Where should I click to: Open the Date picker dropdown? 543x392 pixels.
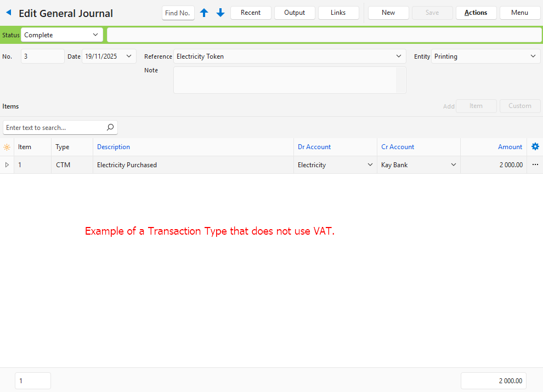coord(129,56)
